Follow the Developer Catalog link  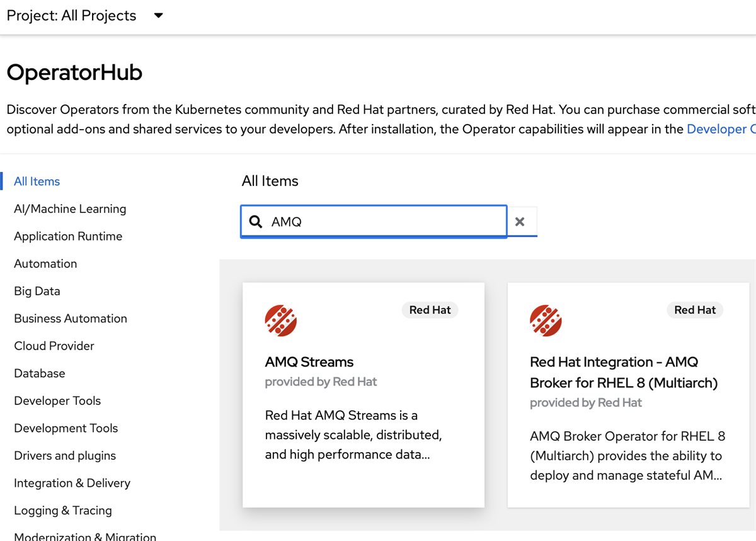tap(721, 129)
